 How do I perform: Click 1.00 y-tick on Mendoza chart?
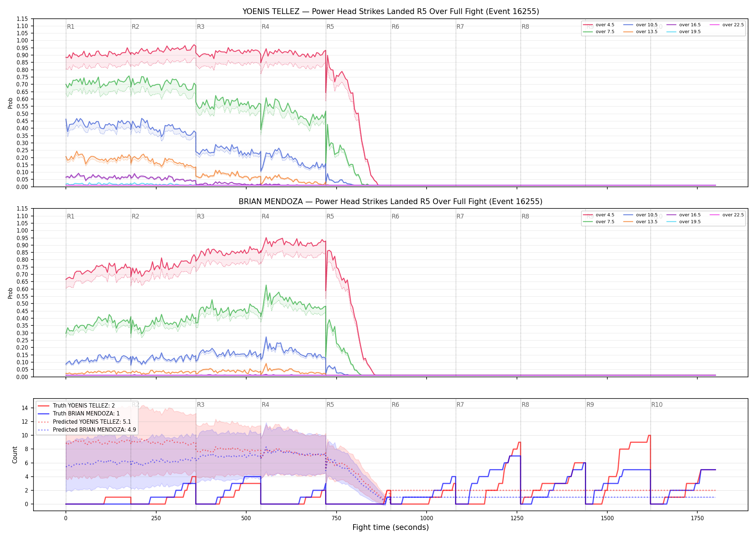point(22,231)
